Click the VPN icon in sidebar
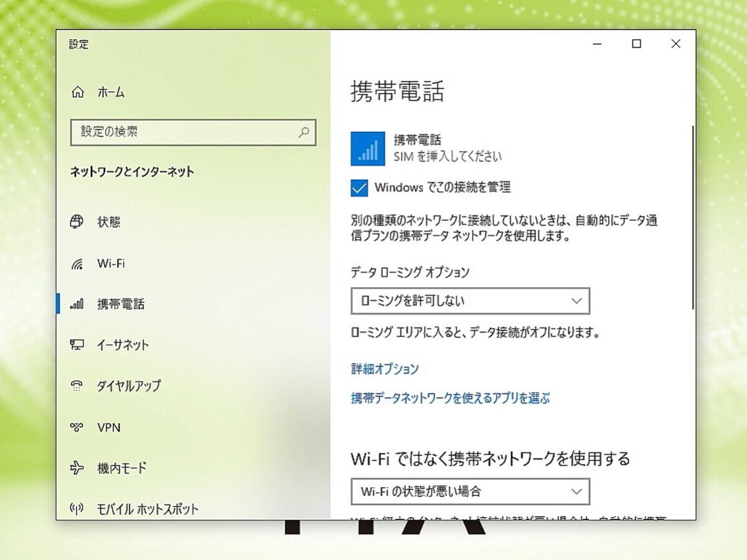Image resolution: width=747 pixels, height=560 pixels. 77,427
